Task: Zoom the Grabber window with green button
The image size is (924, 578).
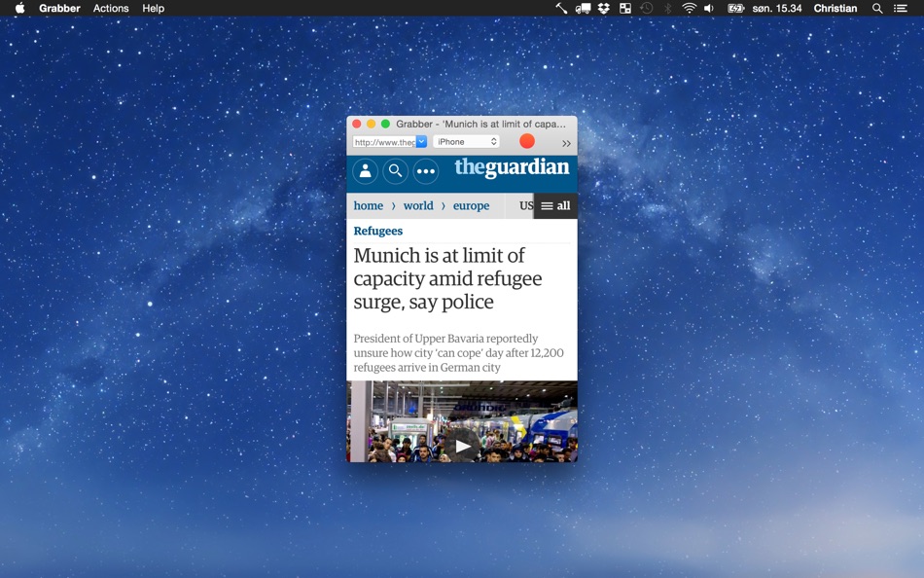Action: click(x=385, y=124)
